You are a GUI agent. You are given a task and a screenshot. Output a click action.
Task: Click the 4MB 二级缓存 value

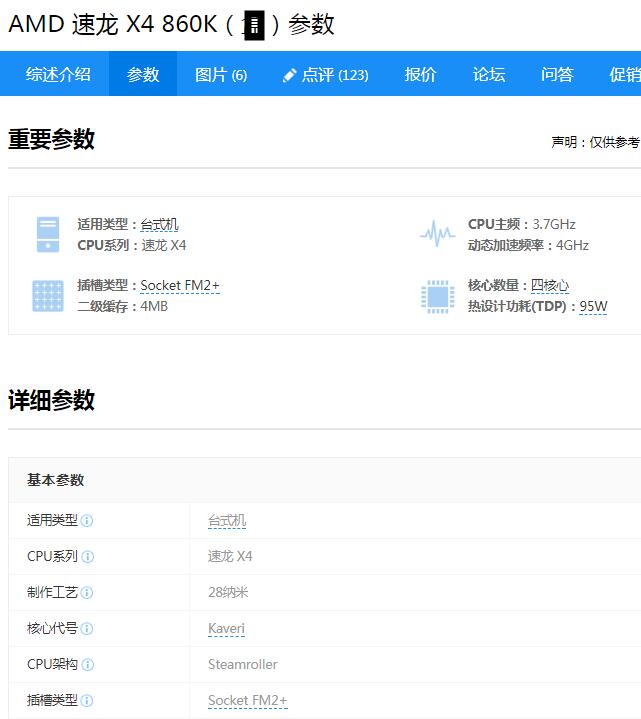pos(154,306)
